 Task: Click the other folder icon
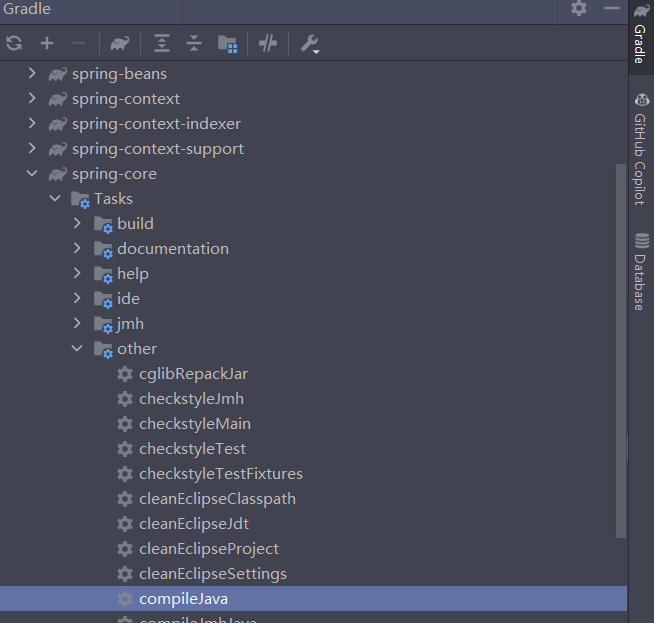coord(103,350)
